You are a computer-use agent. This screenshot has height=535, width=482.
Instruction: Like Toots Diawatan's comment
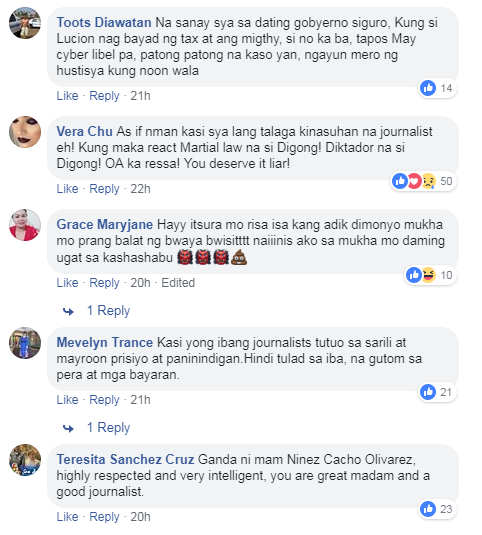point(67,96)
